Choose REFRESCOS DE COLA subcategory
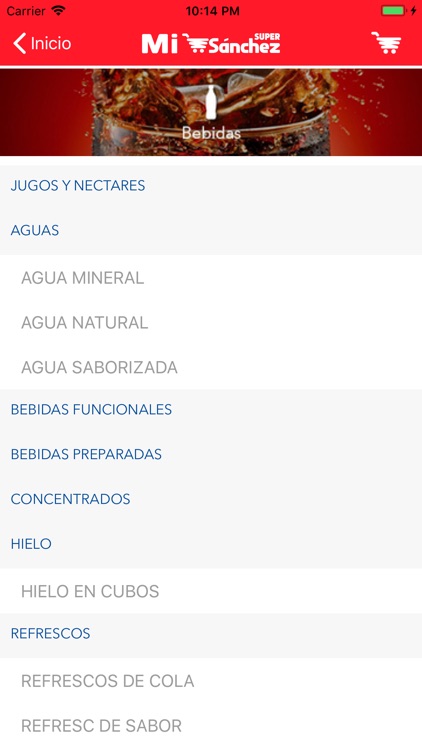The height and width of the screenshot is (750, 422). pos(211,681)
